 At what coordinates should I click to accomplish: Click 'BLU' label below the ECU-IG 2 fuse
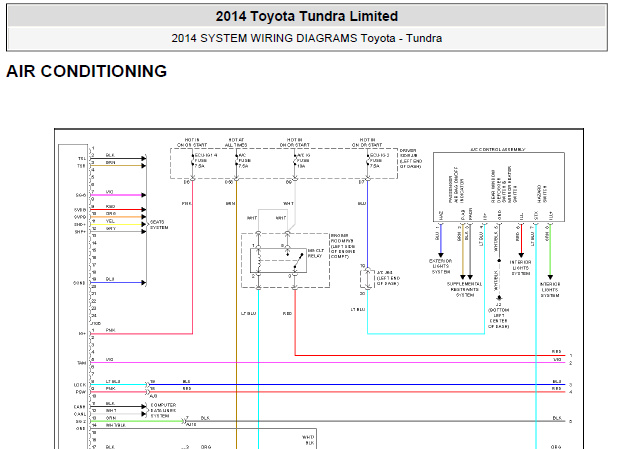[x=362, y=204]
